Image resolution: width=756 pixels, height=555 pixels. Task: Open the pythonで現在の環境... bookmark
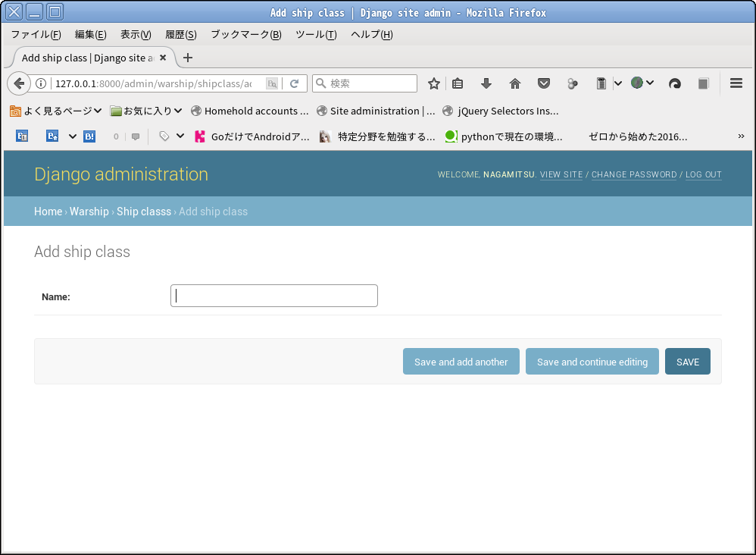coord(504,136)
